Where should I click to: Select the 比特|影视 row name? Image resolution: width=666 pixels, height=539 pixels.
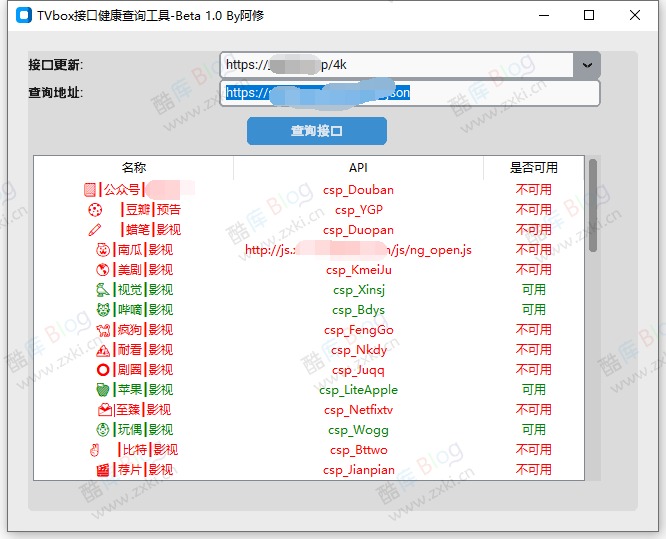pyautogui.click(x=148, y=449)
